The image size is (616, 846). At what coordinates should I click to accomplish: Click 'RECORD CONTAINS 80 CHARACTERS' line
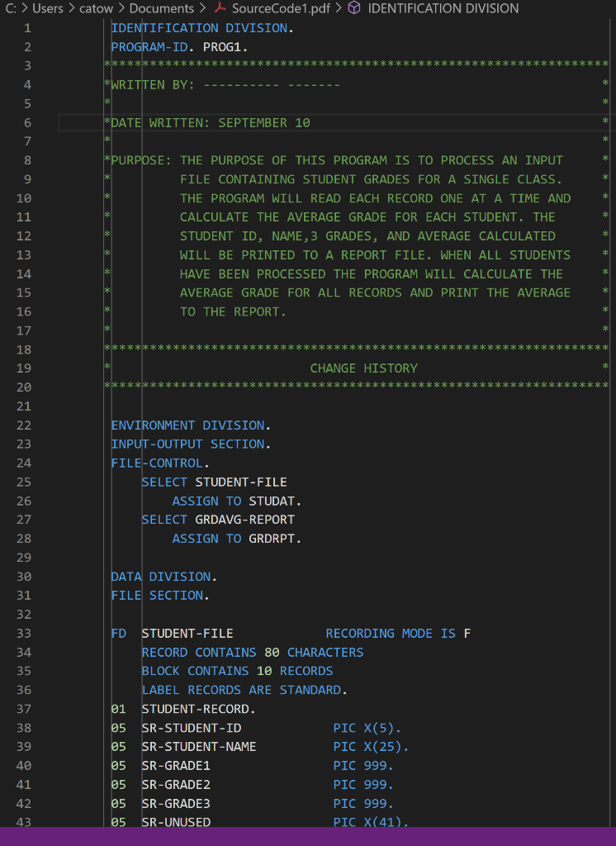253,653
